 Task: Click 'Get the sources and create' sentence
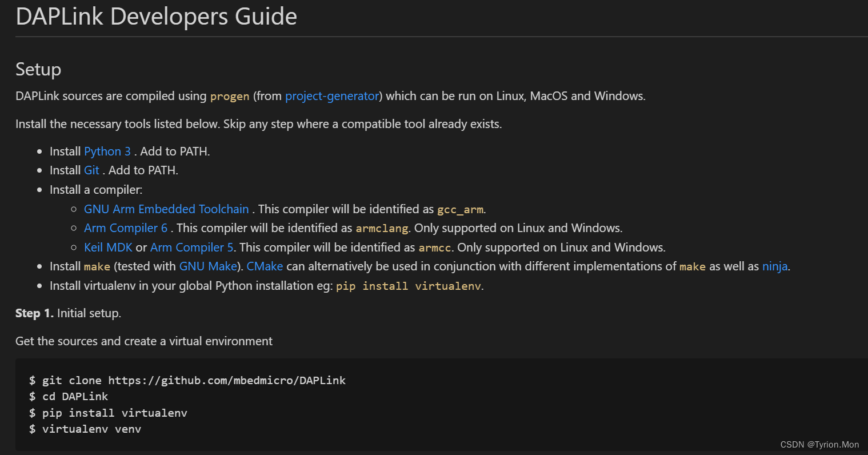coord(144,341)
